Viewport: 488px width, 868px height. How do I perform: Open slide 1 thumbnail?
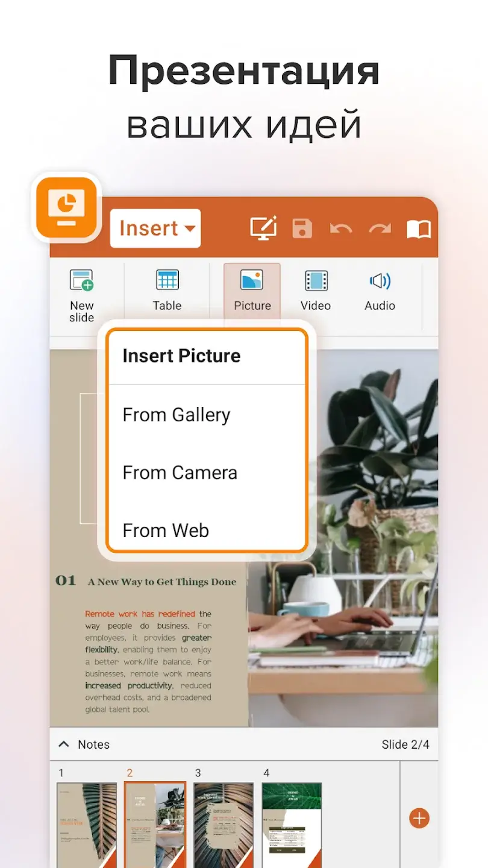pos(87,824)
